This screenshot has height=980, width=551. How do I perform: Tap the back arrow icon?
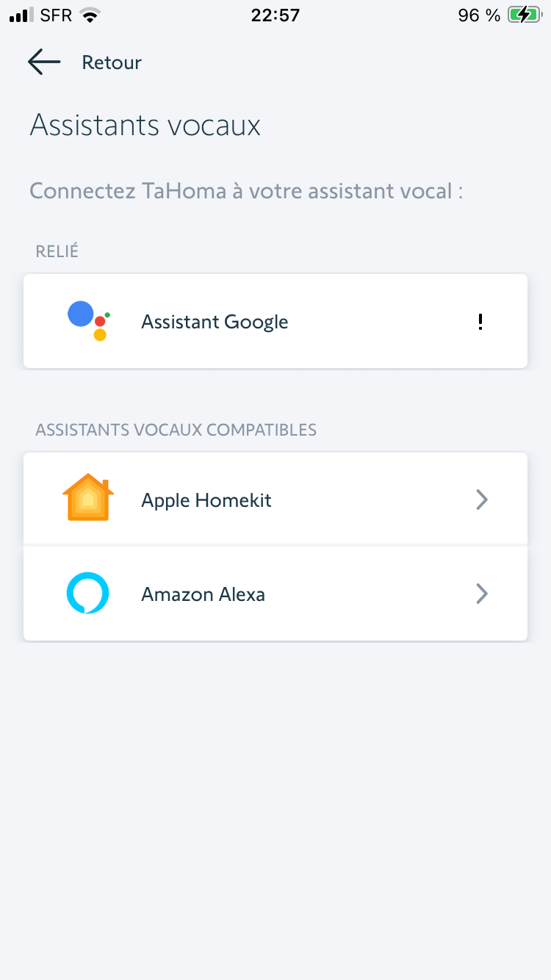tap(43, 62)
